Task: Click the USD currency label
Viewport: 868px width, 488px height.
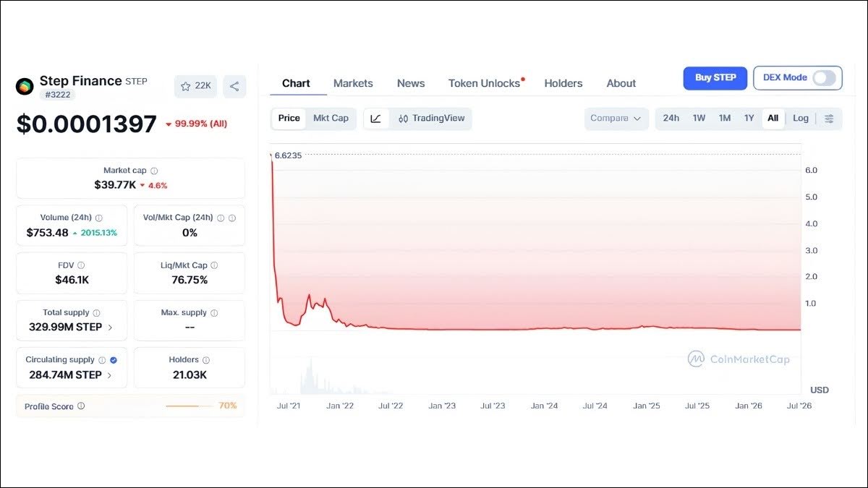Action: [x=820, y=390]
